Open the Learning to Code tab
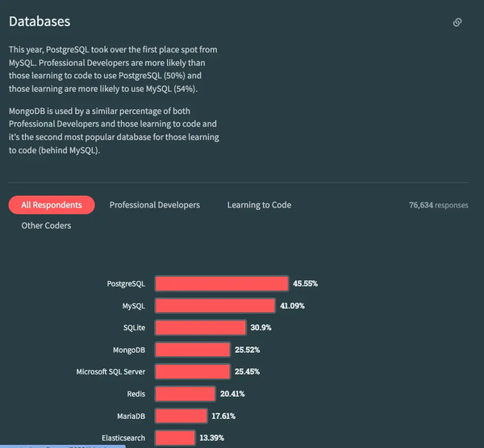The width and height of the screenshot is (484, 448). point(259,205)
